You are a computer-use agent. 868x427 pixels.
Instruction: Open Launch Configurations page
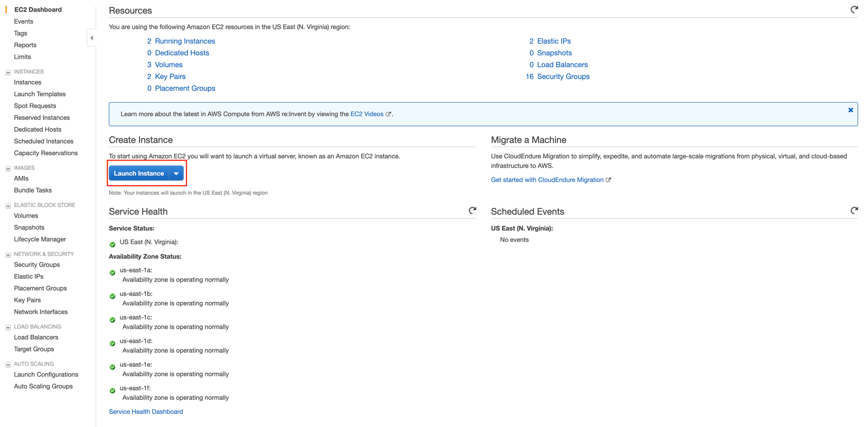click(46, 375)
